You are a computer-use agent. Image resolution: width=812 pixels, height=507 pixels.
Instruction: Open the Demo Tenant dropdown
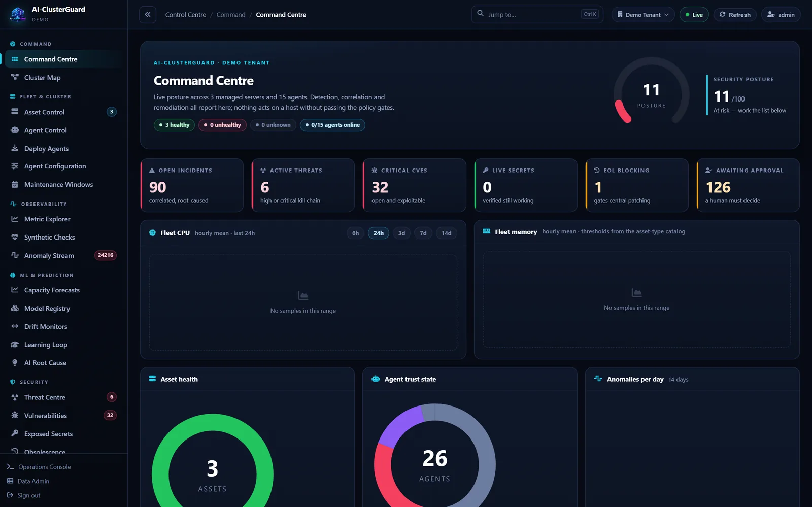643,15
